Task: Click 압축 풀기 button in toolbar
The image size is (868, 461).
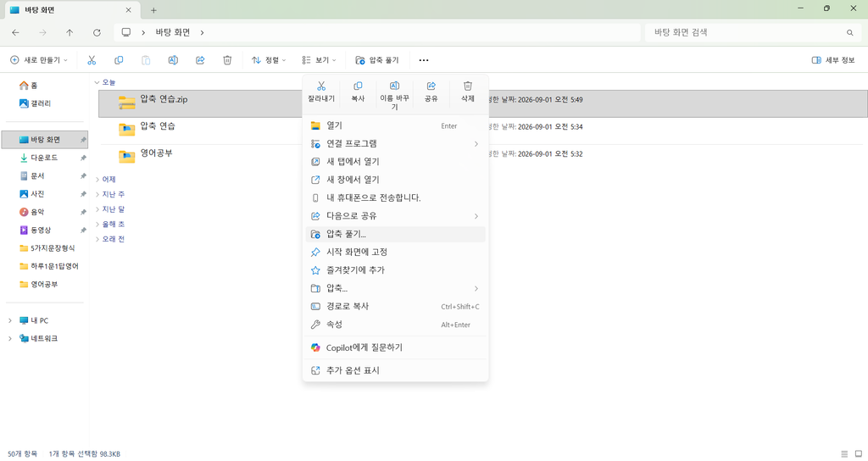Action: tap(377, 60)
